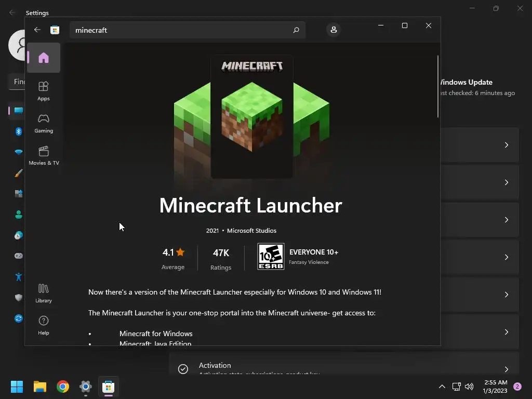Screen dimensions: 532x399
Task: Open the network tray icon
Action: tap(456, 387)
